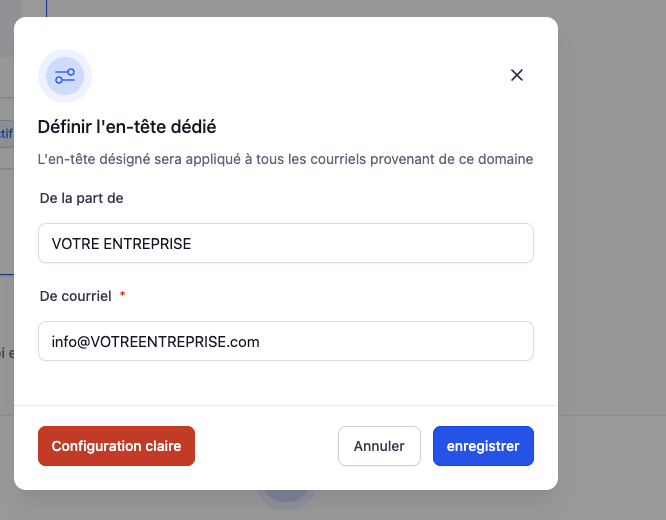Click the partially visible blue badge at left edge
Image resolution: width=666 pixels, height=520 pixels.
[7, 134]
